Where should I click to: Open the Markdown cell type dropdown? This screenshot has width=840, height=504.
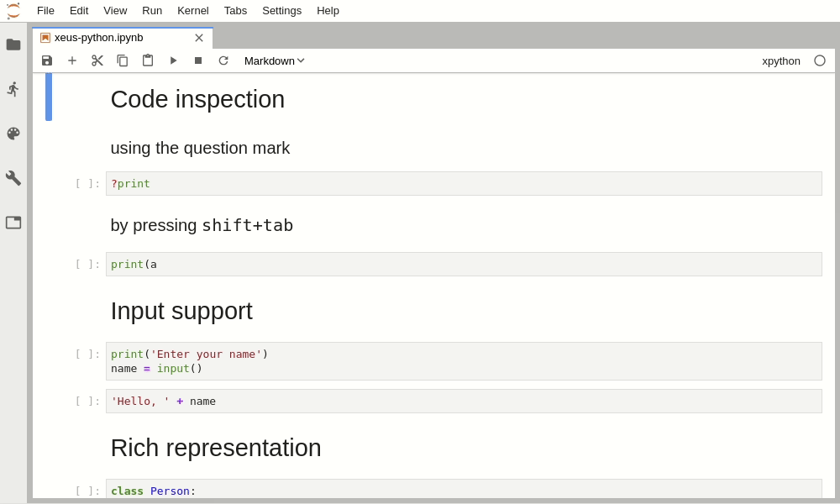click(274, 60)
